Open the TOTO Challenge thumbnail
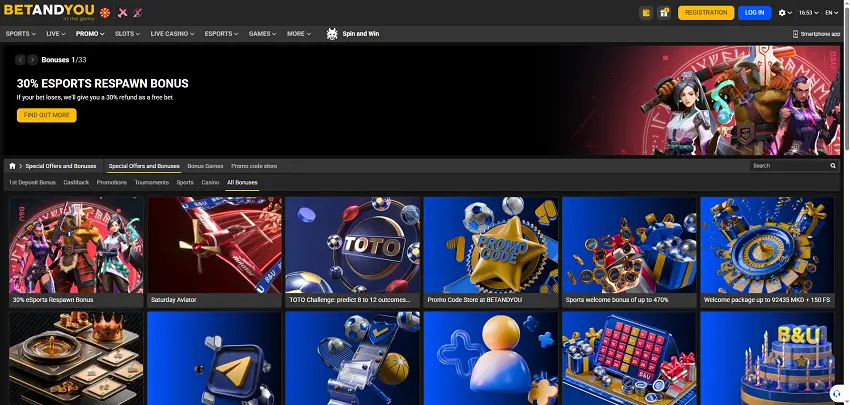Image resolution: width=850 pixels, height=405 pixels. [x=353, y=245]
